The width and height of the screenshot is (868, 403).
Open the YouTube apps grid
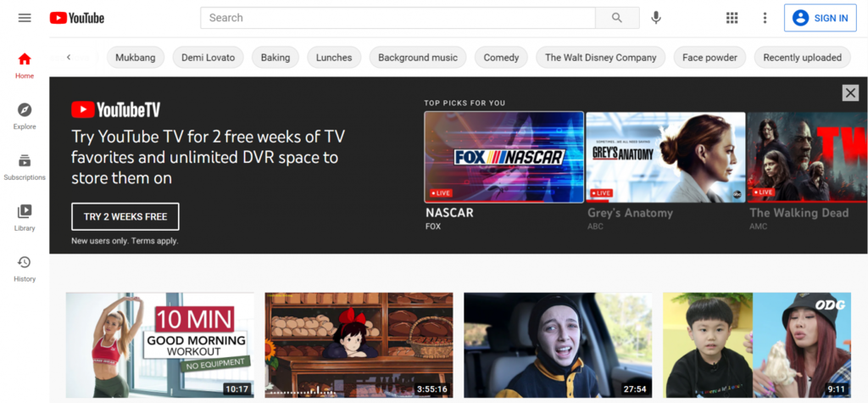[732, 18]
